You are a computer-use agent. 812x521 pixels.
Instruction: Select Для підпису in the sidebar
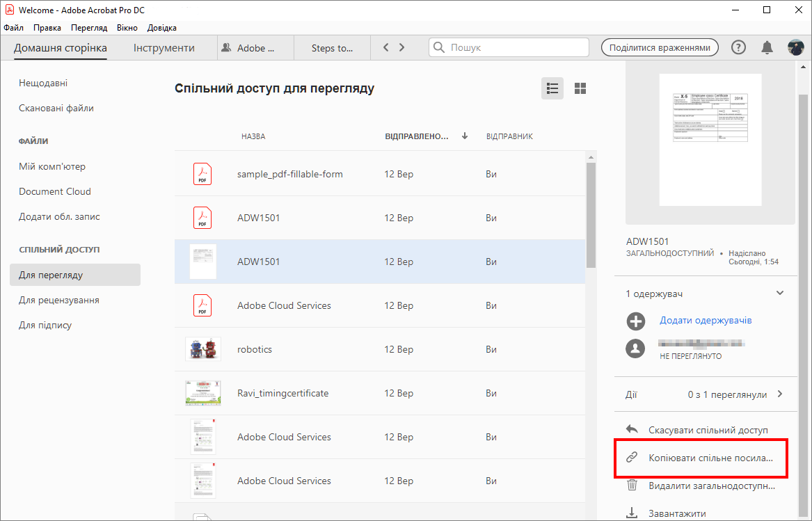(45, 326)
